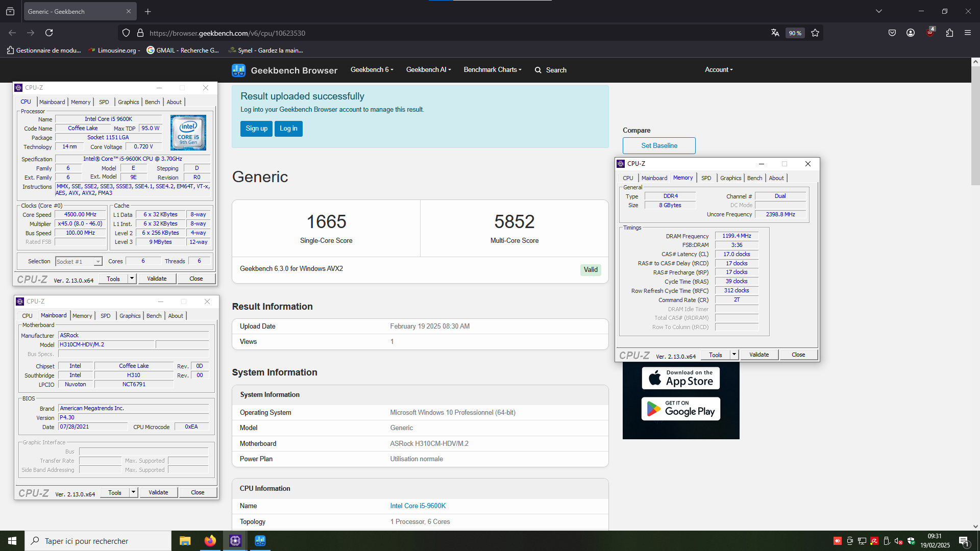Click the Valid badge on the result
The image size is (980, 551).
pos(591,270)
